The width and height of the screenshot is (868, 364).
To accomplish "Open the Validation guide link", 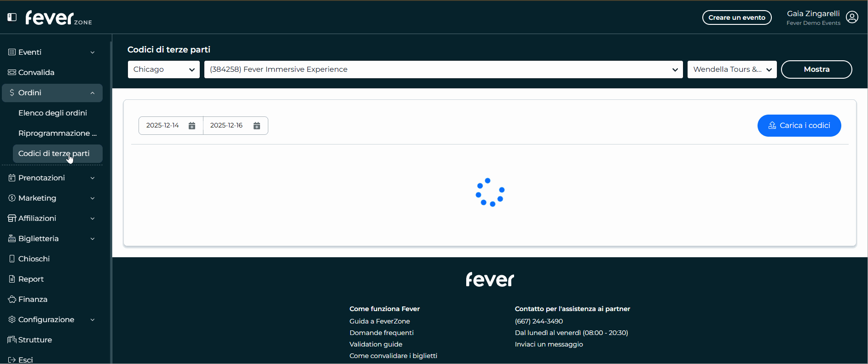I will (376, 344).
